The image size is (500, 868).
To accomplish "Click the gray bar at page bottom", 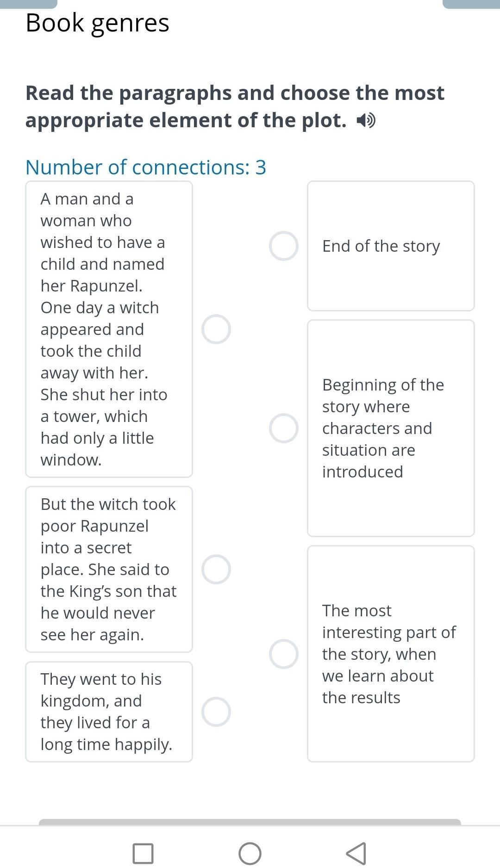I will (250, 822).
